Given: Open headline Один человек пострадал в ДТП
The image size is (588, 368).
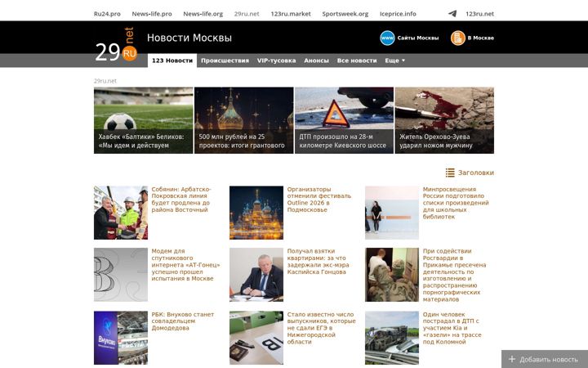Looking at the screenshot, I should (452, 328).
